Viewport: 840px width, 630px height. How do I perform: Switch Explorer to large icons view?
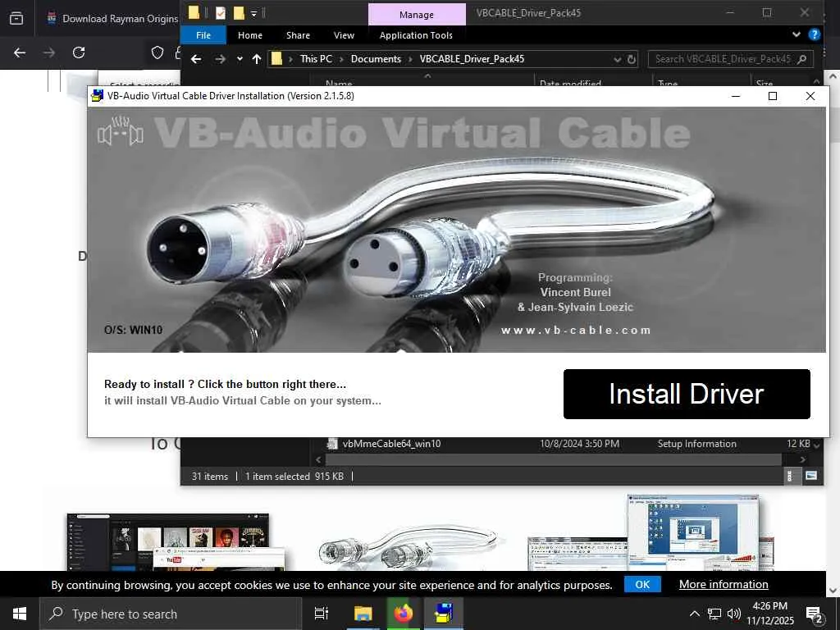pyautogui.click(x=811, y=476)
